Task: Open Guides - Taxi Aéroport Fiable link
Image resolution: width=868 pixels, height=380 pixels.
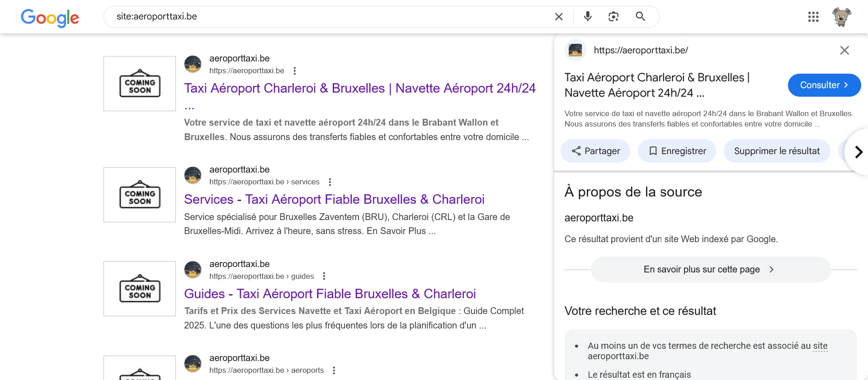Action: tap(330, 294)
